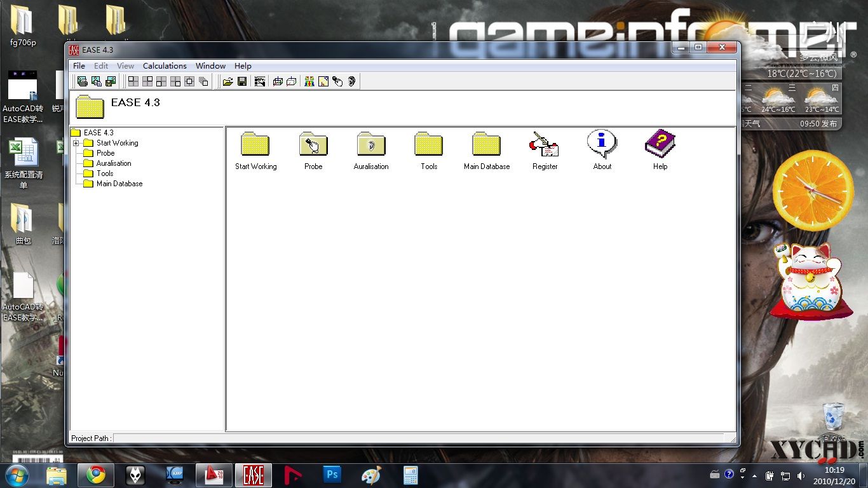The image size is (868, 488).
Task: Select the top-left window arrangement icon
Action: [133, 81]
